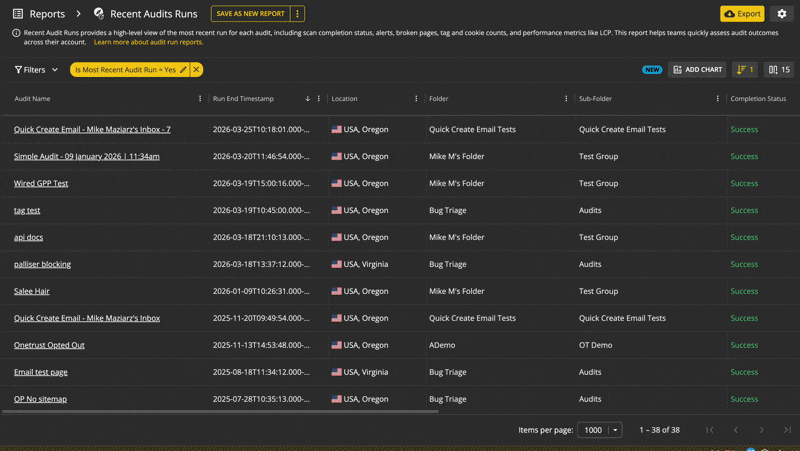Click OT Demo sub-folder cell

(x=595, y=345)
